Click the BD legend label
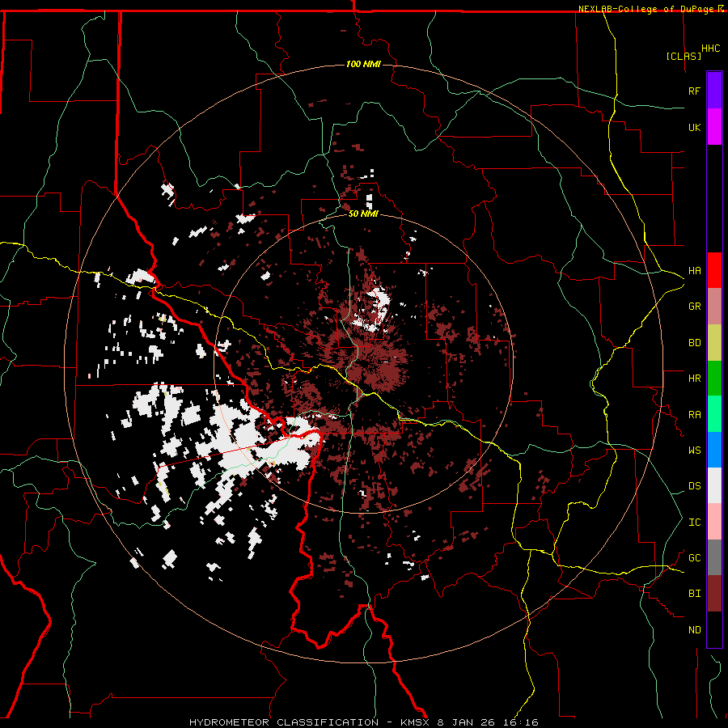The height and width of the screenshot is (728, 728). 694,343
